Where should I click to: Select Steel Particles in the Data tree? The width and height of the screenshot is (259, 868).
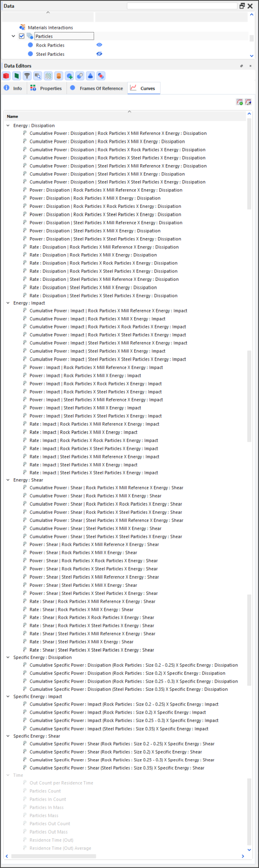coord(50,54)
